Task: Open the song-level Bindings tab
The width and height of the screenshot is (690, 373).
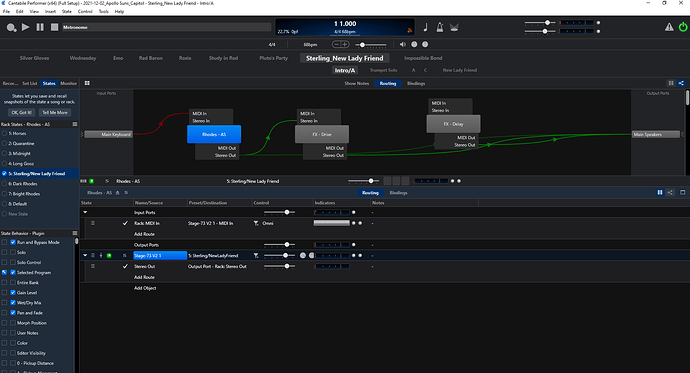Action: coord(416,83)
